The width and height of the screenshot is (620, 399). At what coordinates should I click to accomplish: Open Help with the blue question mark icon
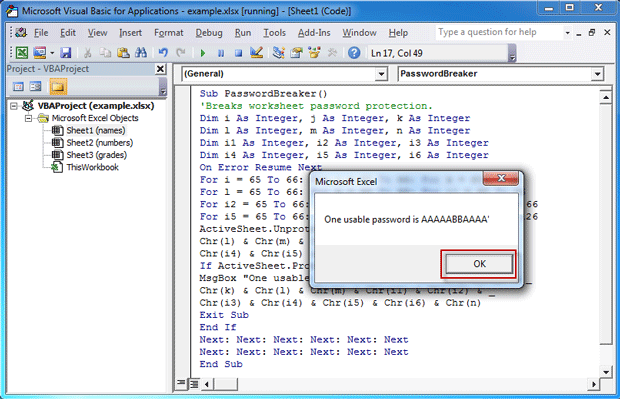tap(354, 53)
